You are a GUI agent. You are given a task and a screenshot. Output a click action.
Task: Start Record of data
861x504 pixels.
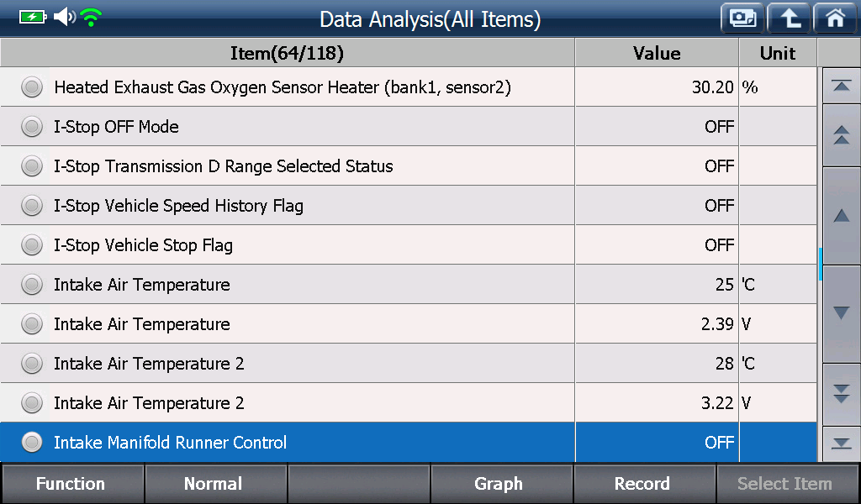click(645, 484)
